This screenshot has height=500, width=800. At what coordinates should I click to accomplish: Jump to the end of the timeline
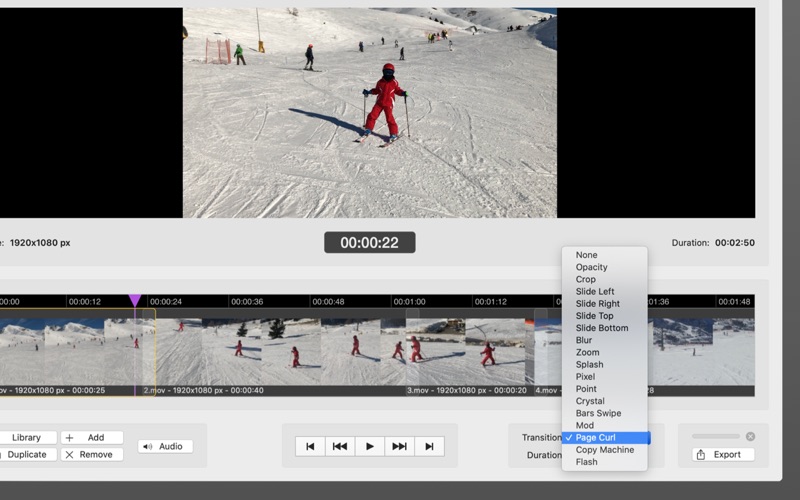coord(430,446)
